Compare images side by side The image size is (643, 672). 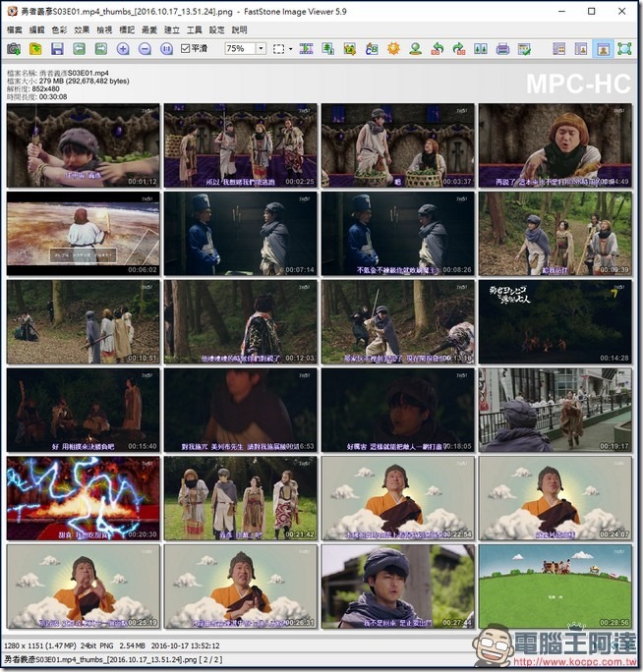click(481, 49)
